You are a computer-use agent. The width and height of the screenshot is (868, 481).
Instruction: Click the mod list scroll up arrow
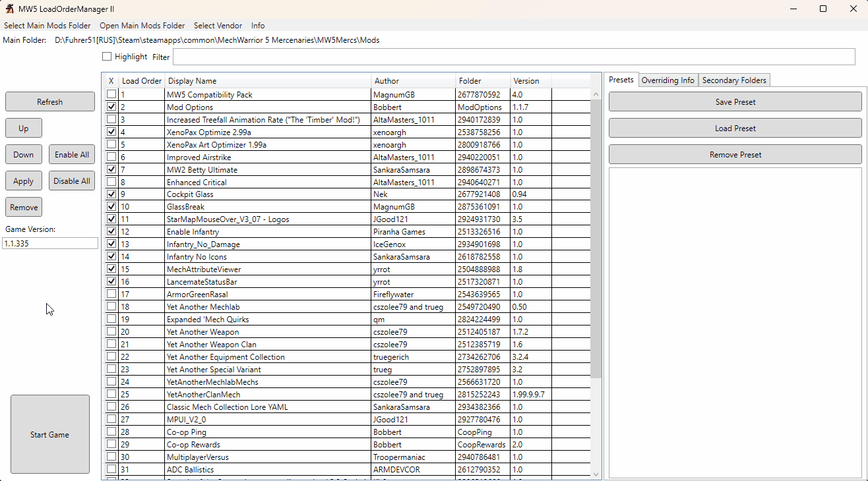coord(596,94)
